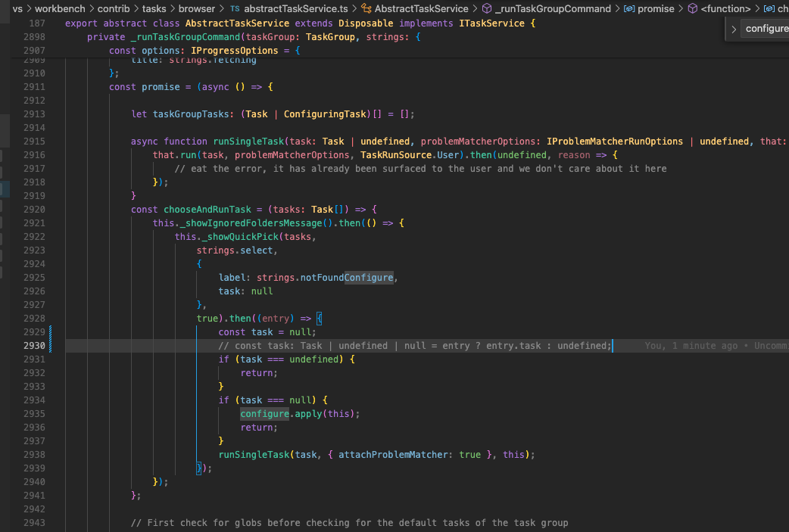Select workbench in the breadcrumb bar

click(59, 8)
